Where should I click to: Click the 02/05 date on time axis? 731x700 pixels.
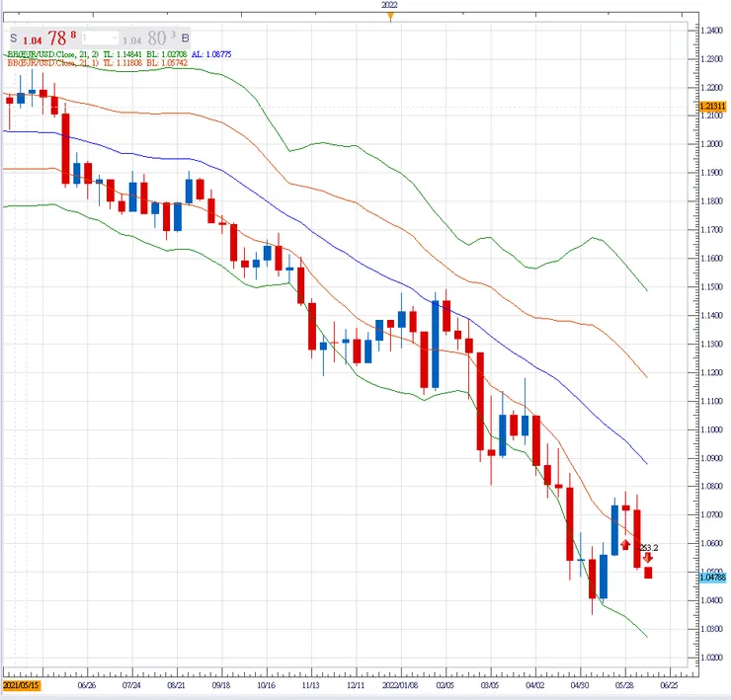click(x=445, y=685)
